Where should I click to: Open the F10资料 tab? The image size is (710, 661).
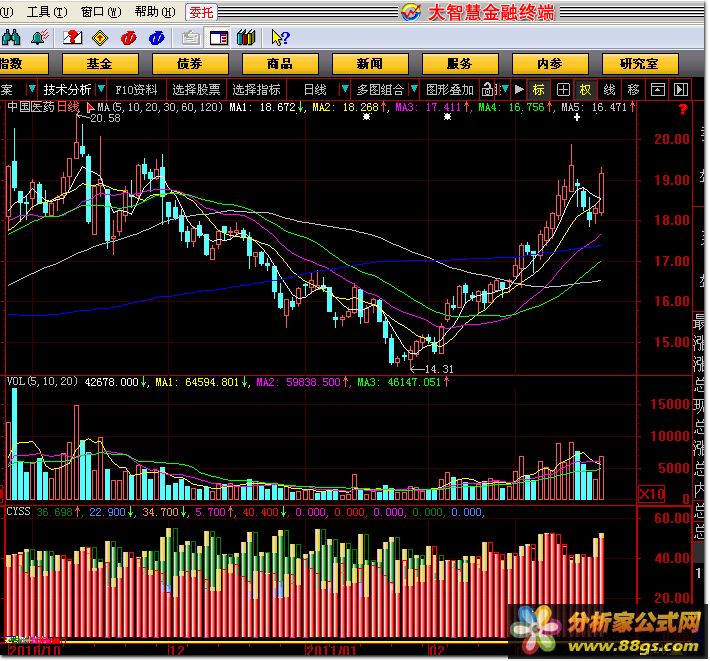(136, 90)
